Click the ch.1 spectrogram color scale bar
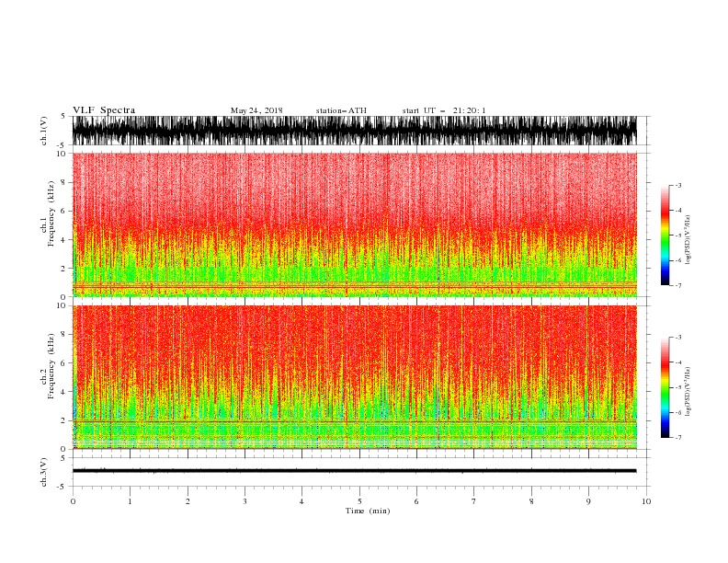 (665, 236)
